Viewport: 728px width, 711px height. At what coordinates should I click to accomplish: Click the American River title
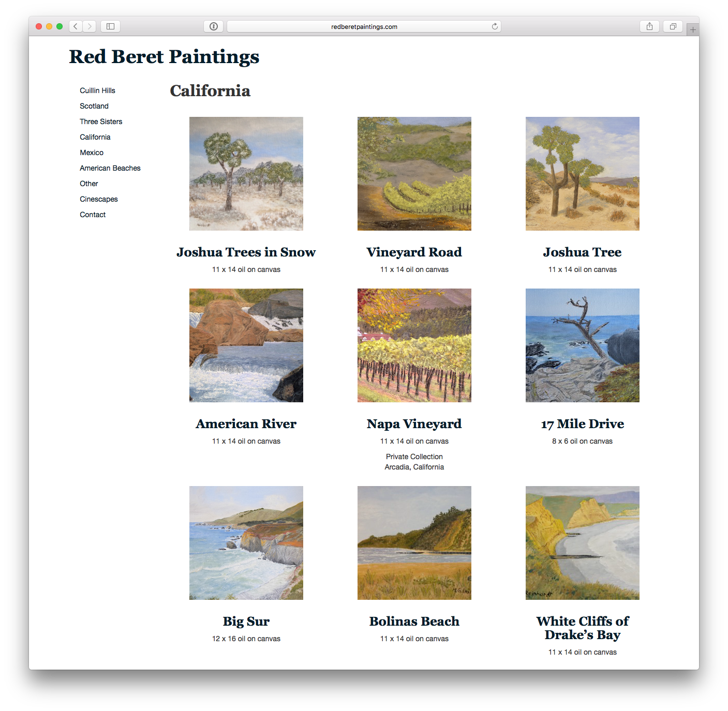coord(246,424)
